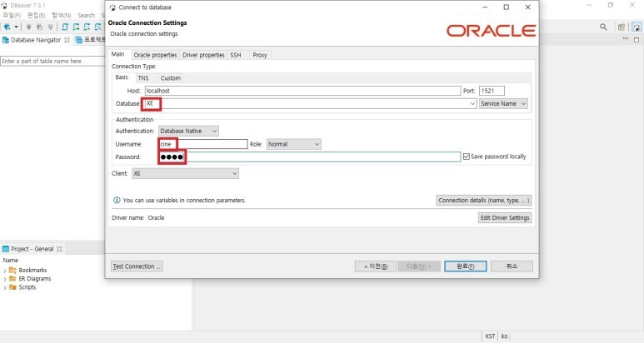Switch to the Proxy tab
Viewport: 644px width, 343px height.
point(260,55)
